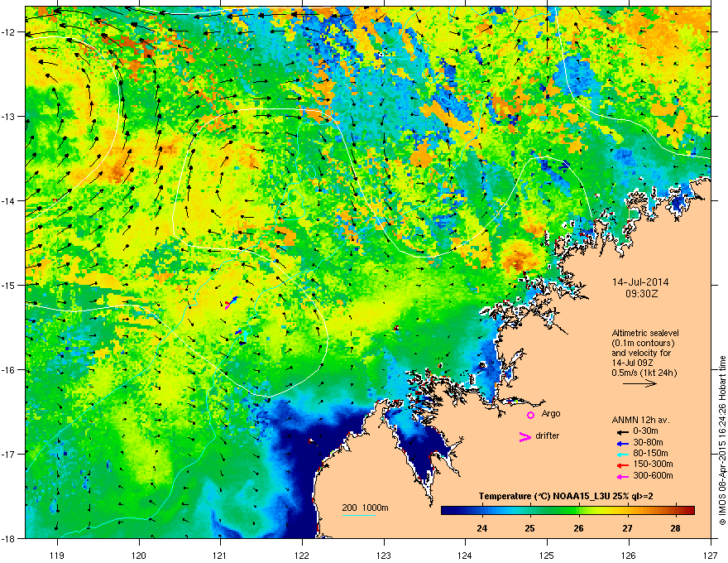Click the 'Altimetric sealevel' text
Viewport: 728px width, 563px height.
pyautogui.click(x=645, y=333)
